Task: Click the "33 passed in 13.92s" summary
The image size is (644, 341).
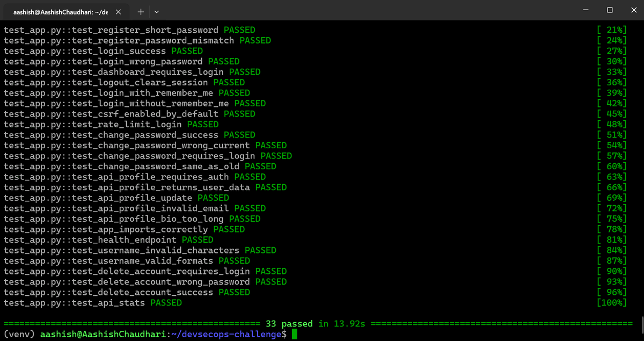Action: click(316, 323)
